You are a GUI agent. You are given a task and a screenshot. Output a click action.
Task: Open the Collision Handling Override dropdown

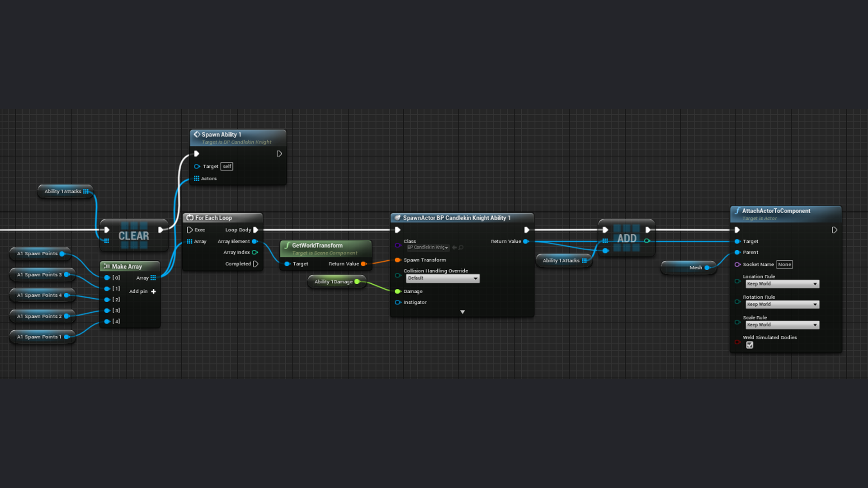pos(442,278)
